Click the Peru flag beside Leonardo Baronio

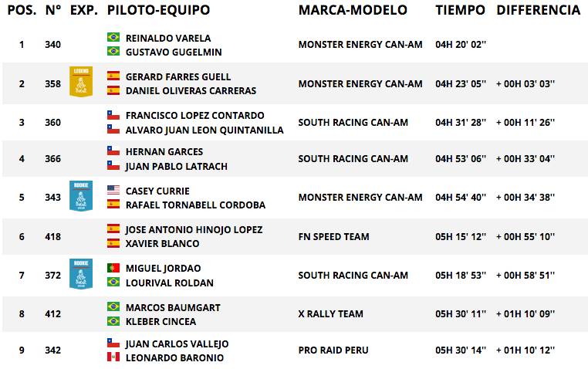(113, 357)
